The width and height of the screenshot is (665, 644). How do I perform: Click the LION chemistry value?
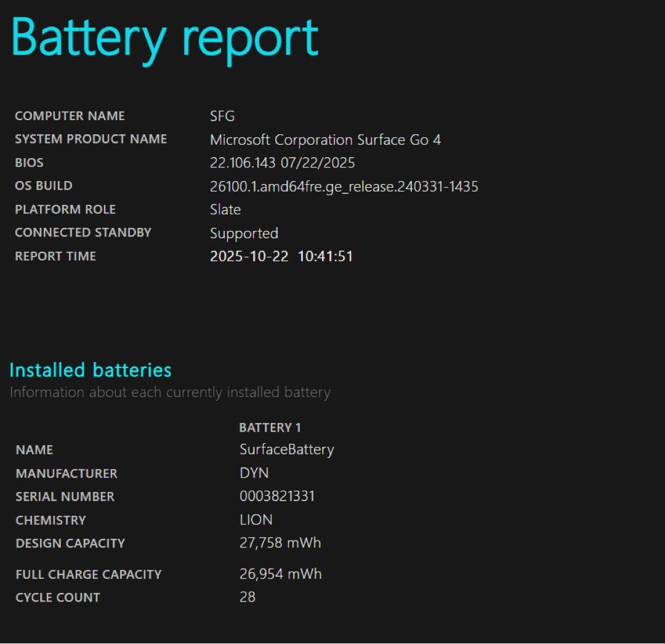[256, 520]
